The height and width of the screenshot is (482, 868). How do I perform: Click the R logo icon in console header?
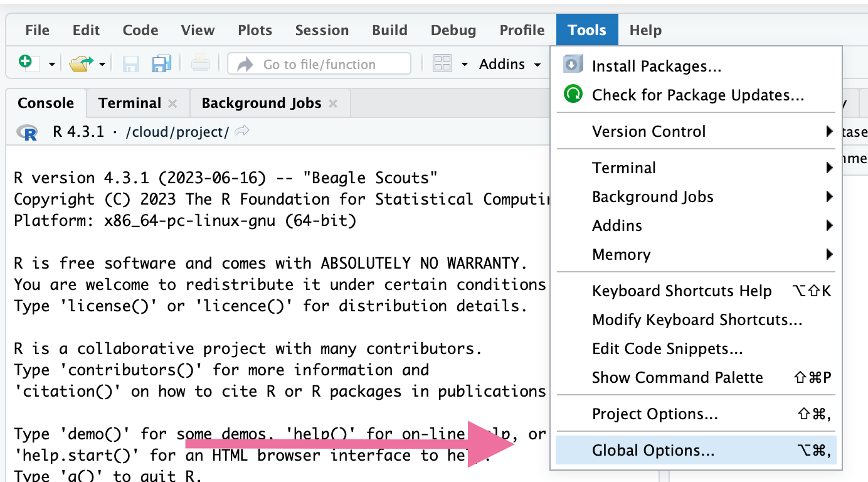(x=28, y=132)
